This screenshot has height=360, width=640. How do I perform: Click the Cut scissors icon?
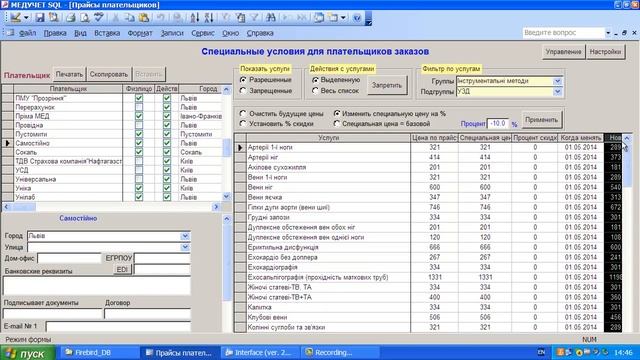pos(116,18)
